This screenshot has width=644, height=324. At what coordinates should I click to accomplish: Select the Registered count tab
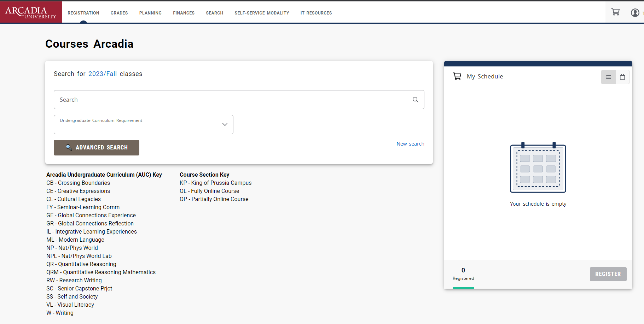pyautogui.click(x=463, y=274)
